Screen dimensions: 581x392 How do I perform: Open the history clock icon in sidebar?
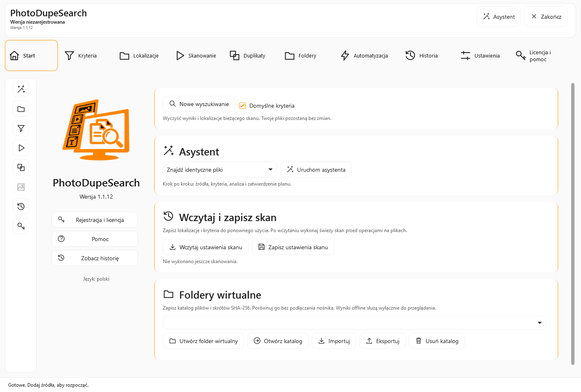pos(21,206)
